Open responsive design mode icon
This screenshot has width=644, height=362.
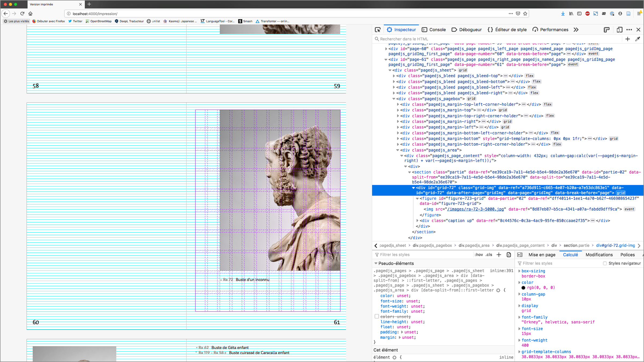[619, 30]
